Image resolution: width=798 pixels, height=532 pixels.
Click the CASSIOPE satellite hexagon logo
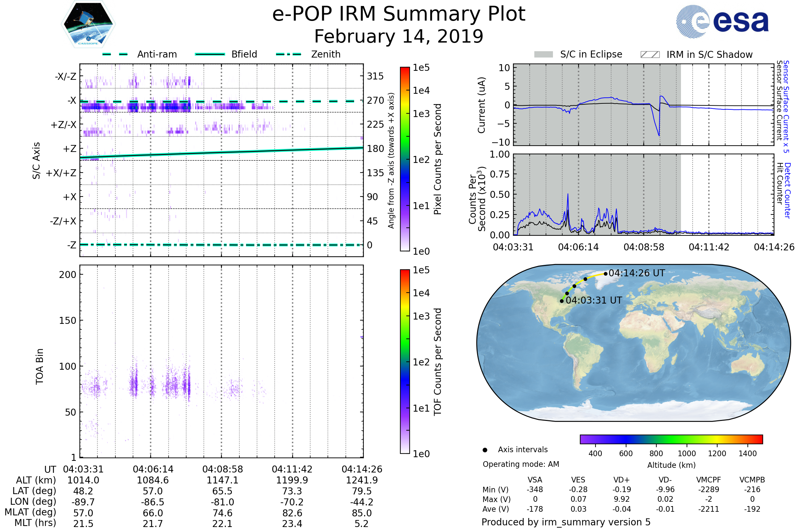point(88,24)
